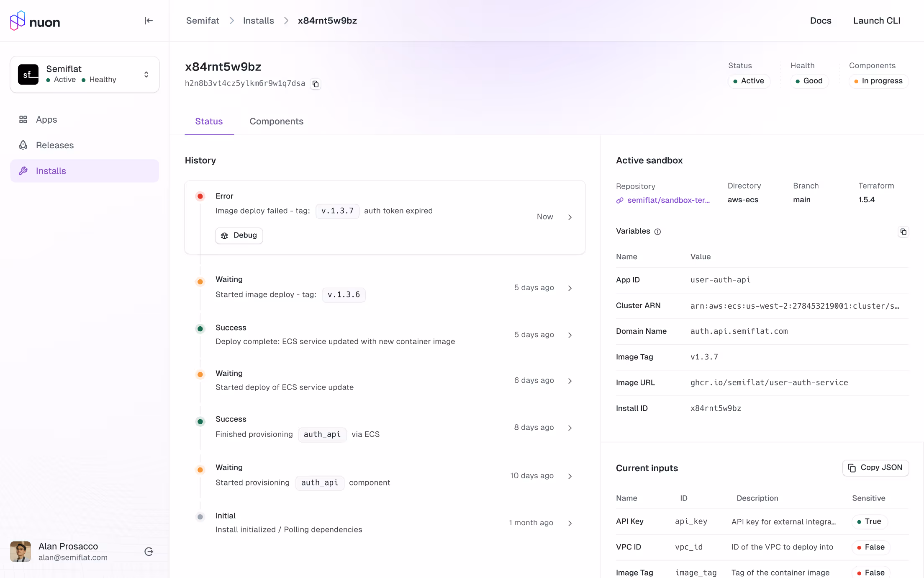Click the red Error status dot

pyautogui.click(x=200, y=196)
